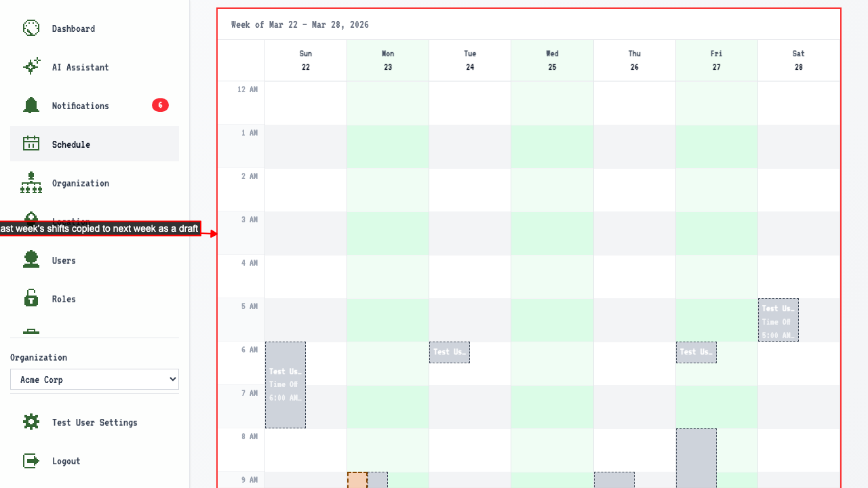Click the settings gear icon
The width and height of the screenshot is (868, 488).
(x=31, y=422)
